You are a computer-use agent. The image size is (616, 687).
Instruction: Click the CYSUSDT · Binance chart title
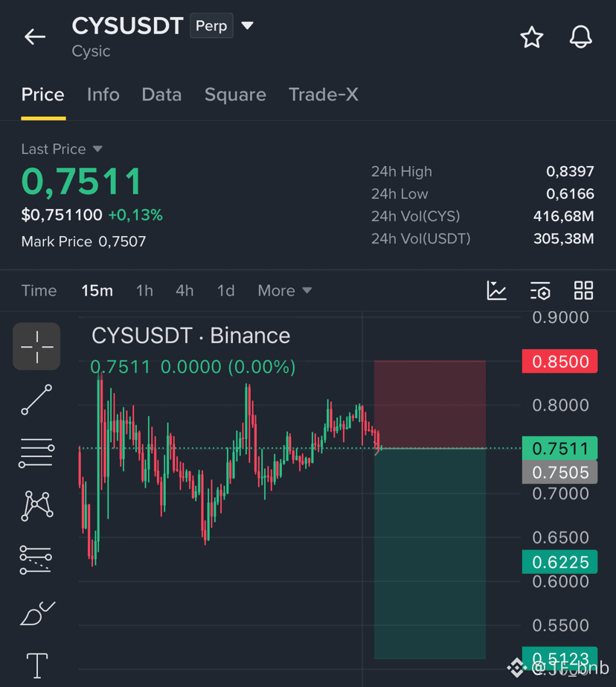coord(191,336)
